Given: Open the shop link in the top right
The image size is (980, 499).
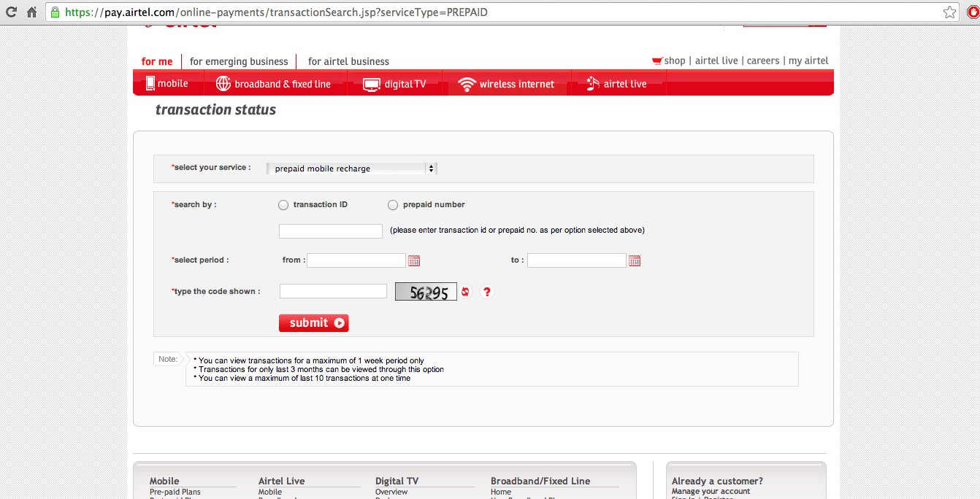Looking at the screenshot, I should click(669, 61).
